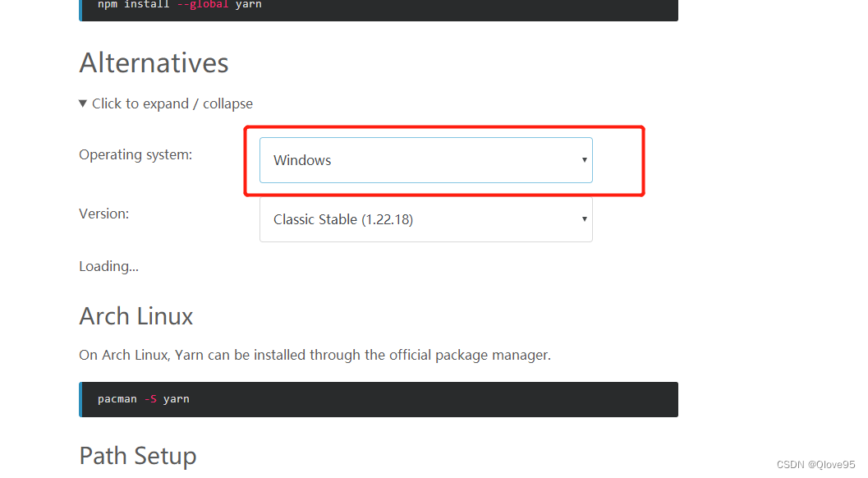Click the blue left border of the pacman code block
Image resolution: width=868 pixels, height=478 pixels.
[x=80, y=399]
